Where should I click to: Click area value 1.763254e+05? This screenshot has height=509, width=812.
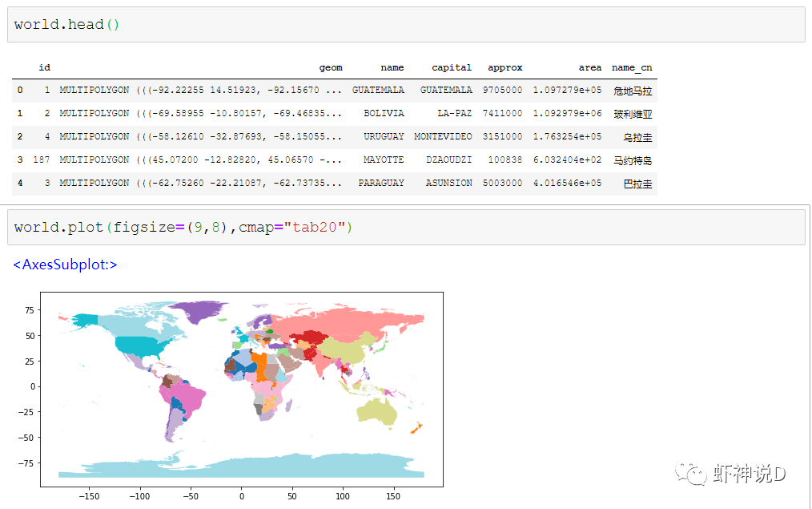567,136
